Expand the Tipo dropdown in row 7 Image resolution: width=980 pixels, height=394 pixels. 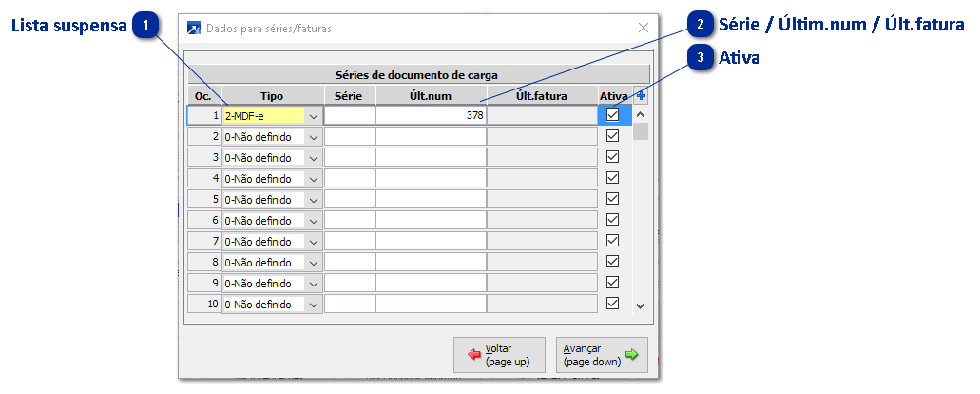314,241
